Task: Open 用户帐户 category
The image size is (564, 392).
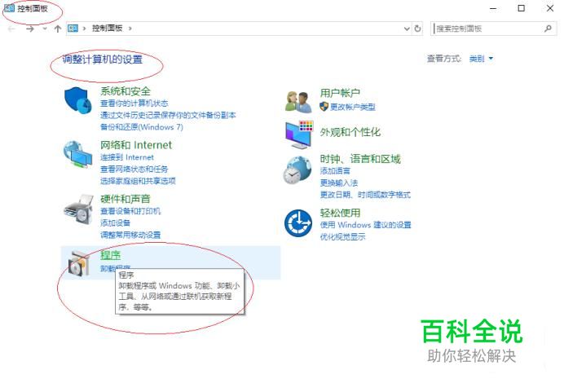Action: click(340, 93)
